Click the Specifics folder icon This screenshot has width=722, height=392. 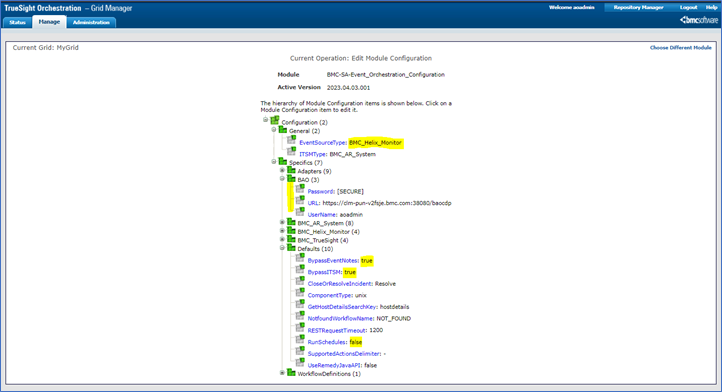(x=283, y=162)
